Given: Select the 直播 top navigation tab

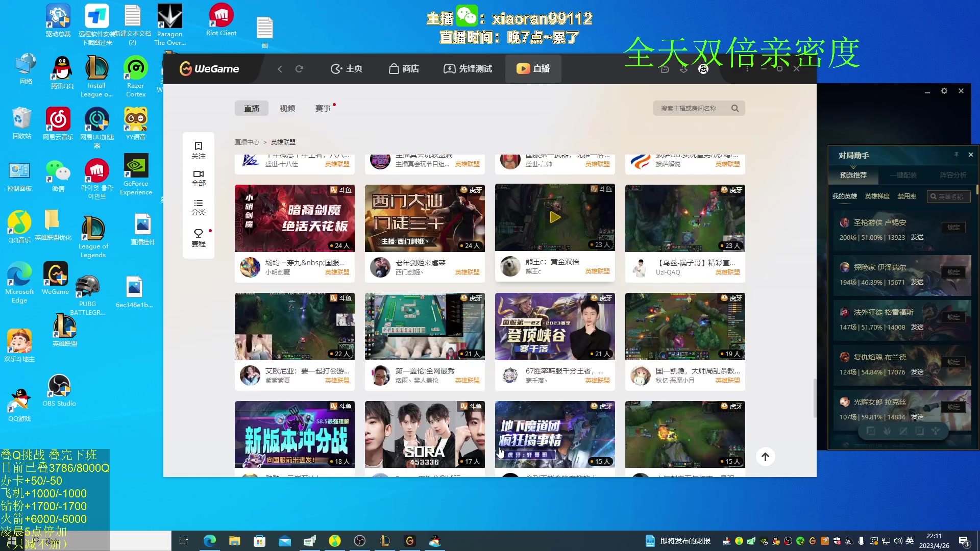Looking at the screenshot, I should coord(533,69).
